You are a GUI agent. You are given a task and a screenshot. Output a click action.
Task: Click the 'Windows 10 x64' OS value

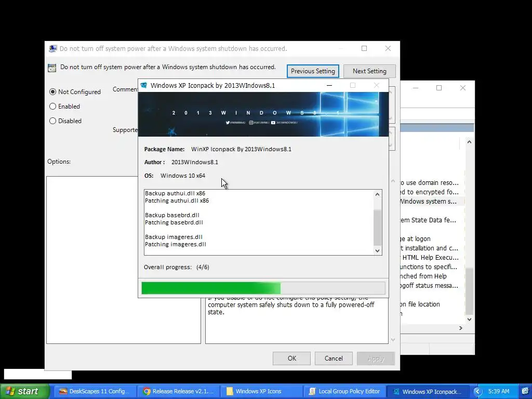click(183, 176)
